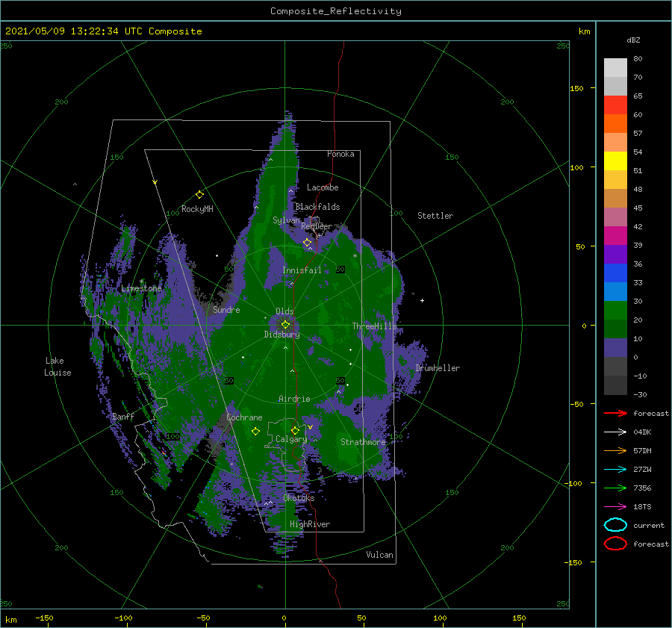Click the yellow diamond marker below RedDeer
The image size is (672, 628).
point(307,243)
